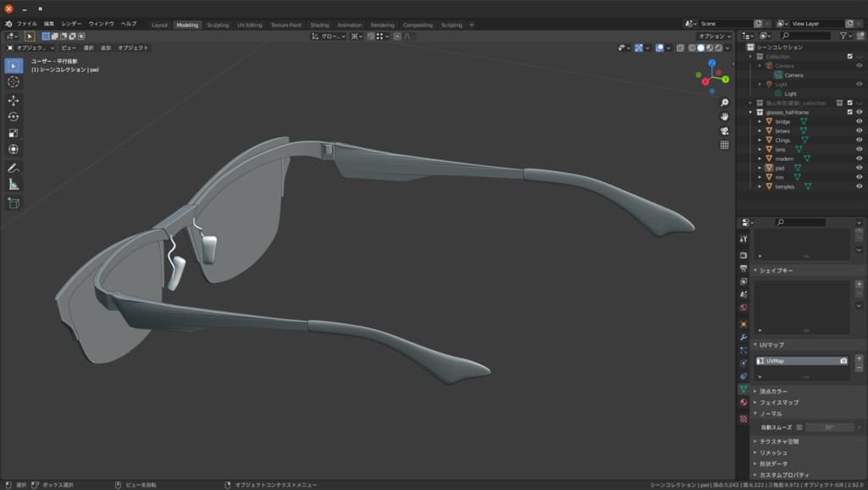Viewport: 868px width, 490px height.
Task: Click the オプション button in viewport header
Action: pyautogui.click(x=714, y=36)
